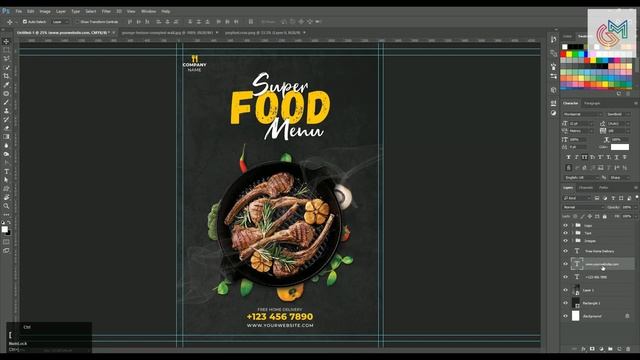640x360 pixels.
Task: Open the Filter menu
Action: (x=106, y=11)
